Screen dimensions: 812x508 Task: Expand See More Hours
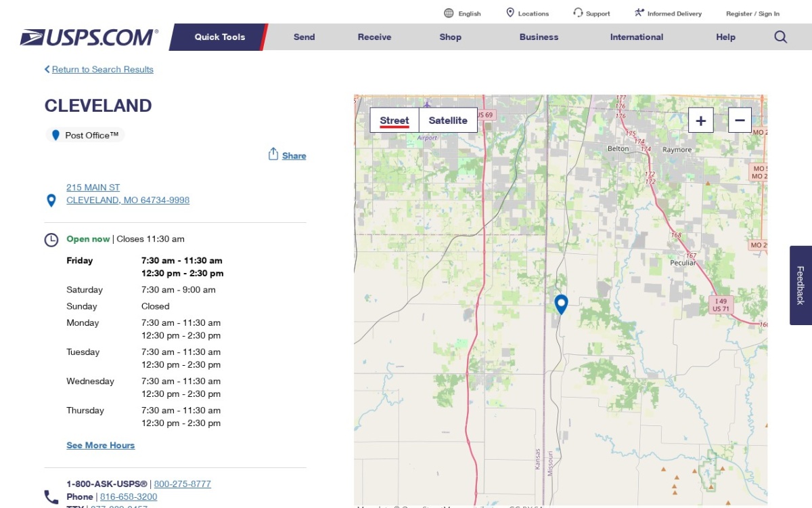point(101,445)
